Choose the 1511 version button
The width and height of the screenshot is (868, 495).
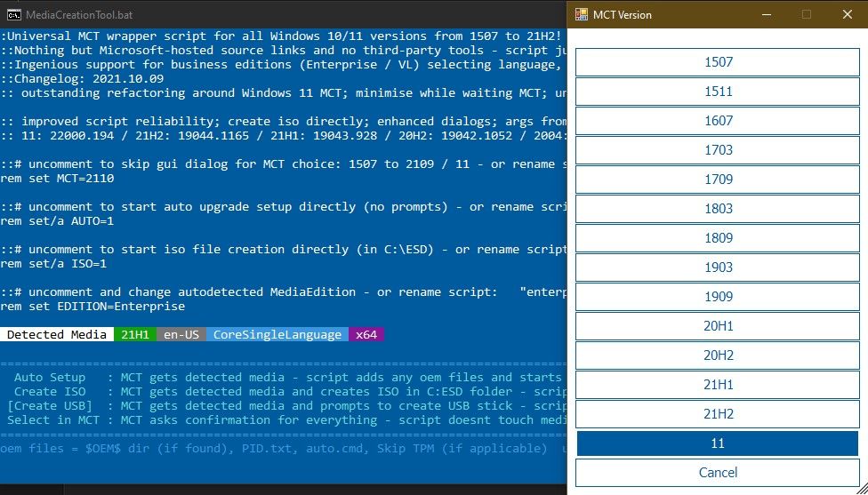tap(718, 92)
